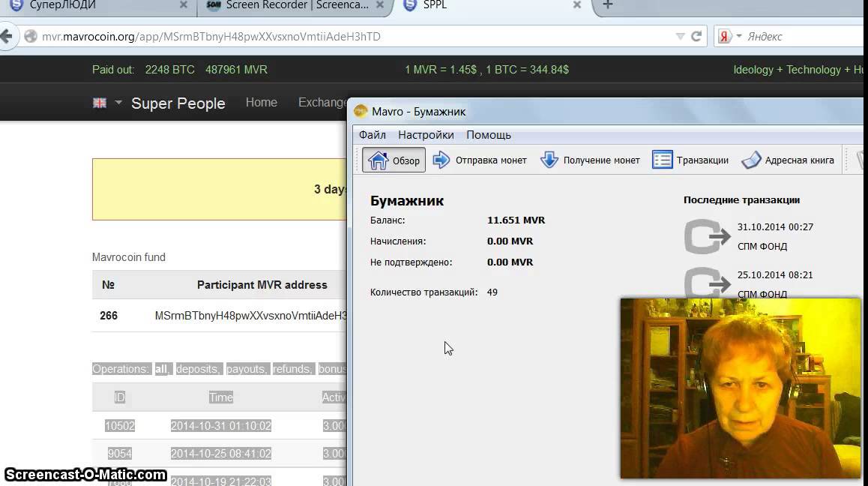Viewport: 868px width, 486px height.
Task: Filter operations by deposits
Action: 198,369
